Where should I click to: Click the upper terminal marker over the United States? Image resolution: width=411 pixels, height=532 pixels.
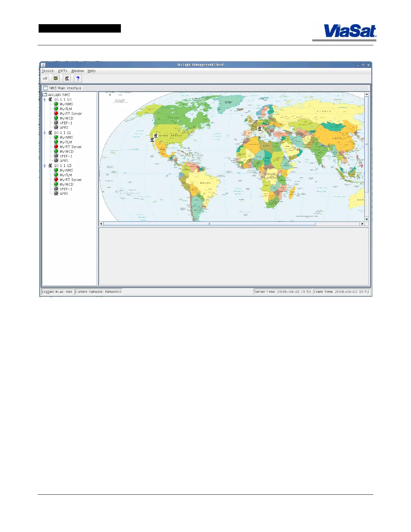point(155,136)
